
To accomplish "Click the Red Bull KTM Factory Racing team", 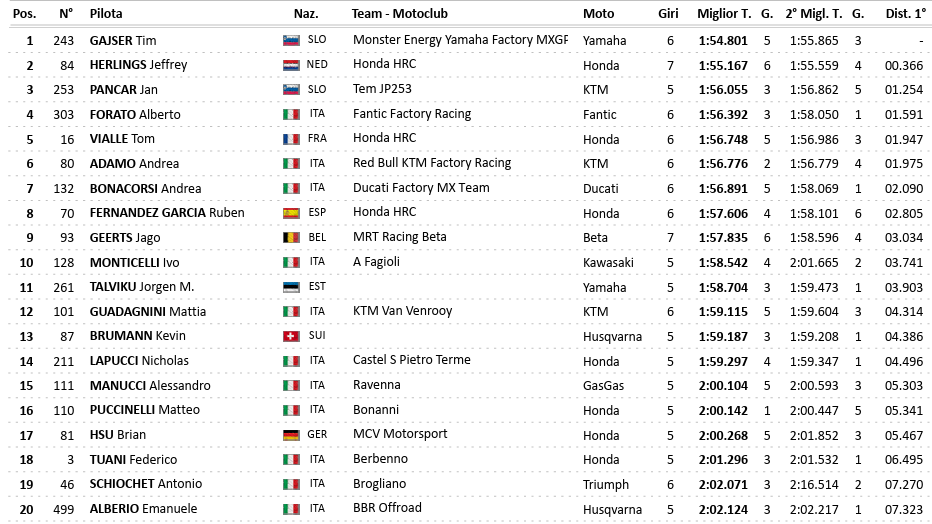I will point(432,163).
